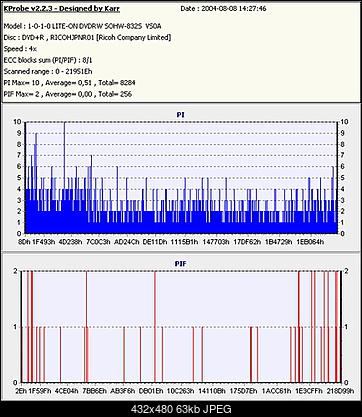Click PI axis label '4D238h'
362x417 pixels.
(x=70, y=242)
